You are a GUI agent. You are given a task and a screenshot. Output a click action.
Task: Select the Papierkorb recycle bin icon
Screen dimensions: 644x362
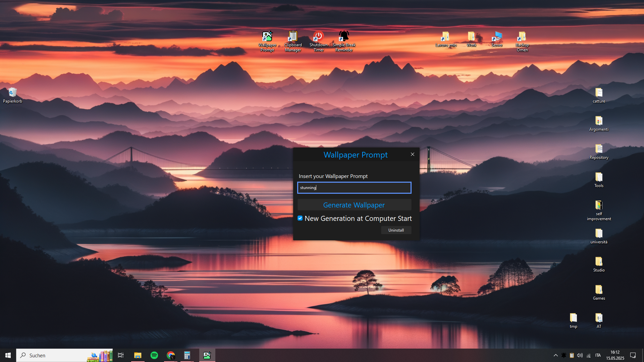click(x=12, y=95)
